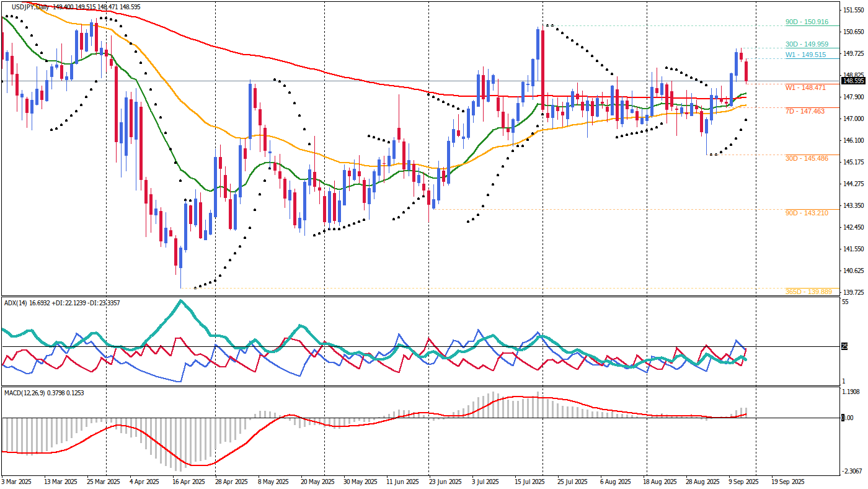Image resolution: width=868 pixels, height=489 pixels.
Task: Click the 145.175 price axis value
Action: (854, 162)
